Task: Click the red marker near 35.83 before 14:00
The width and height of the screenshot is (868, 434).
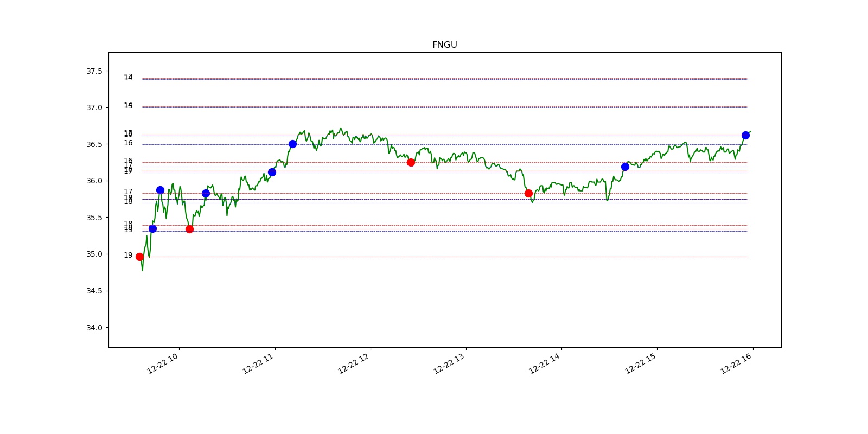Action: 528,193
